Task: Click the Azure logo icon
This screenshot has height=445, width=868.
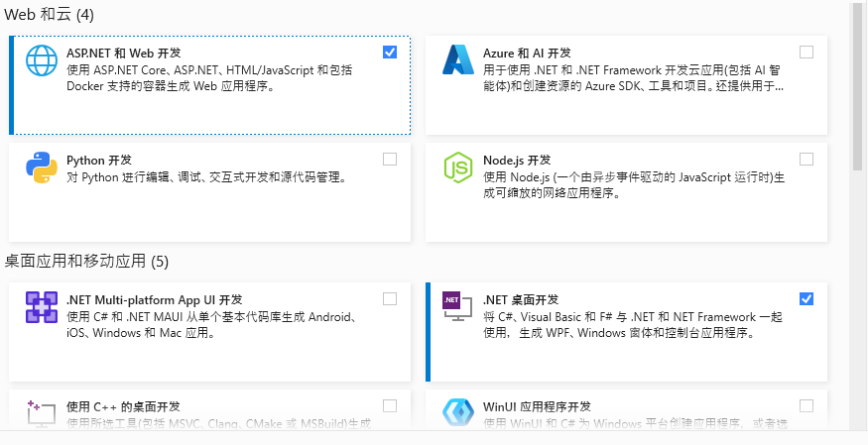Action: click(x=458, y=59)
